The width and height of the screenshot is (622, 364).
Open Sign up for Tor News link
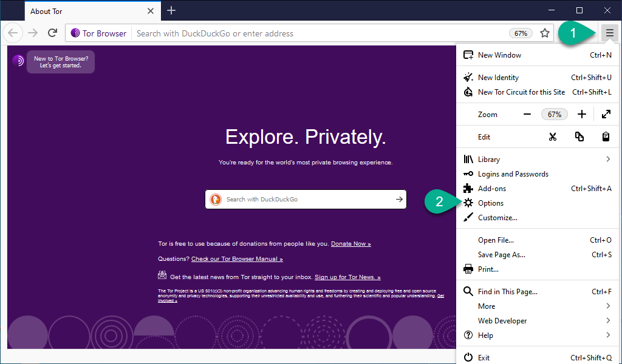(x=347, y=277)
